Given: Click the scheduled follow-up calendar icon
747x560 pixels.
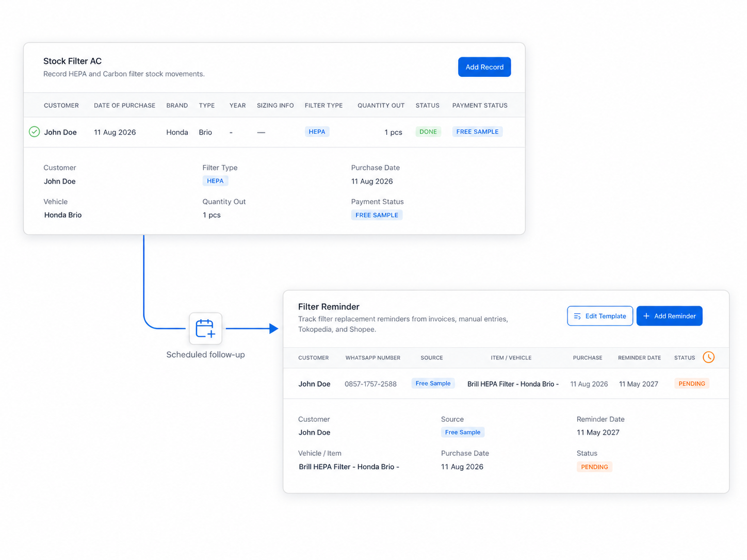Looking at the screenshot, I should (x=205, y=328).
